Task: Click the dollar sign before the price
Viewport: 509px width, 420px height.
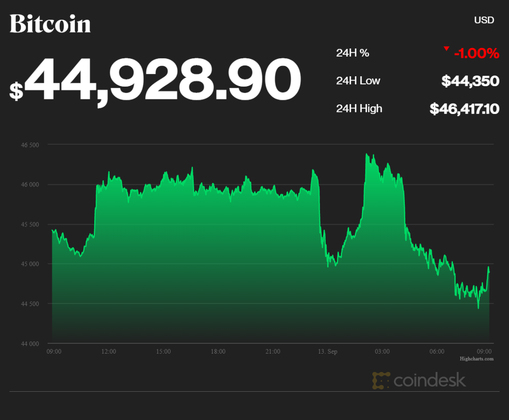Action: [16, 90]
